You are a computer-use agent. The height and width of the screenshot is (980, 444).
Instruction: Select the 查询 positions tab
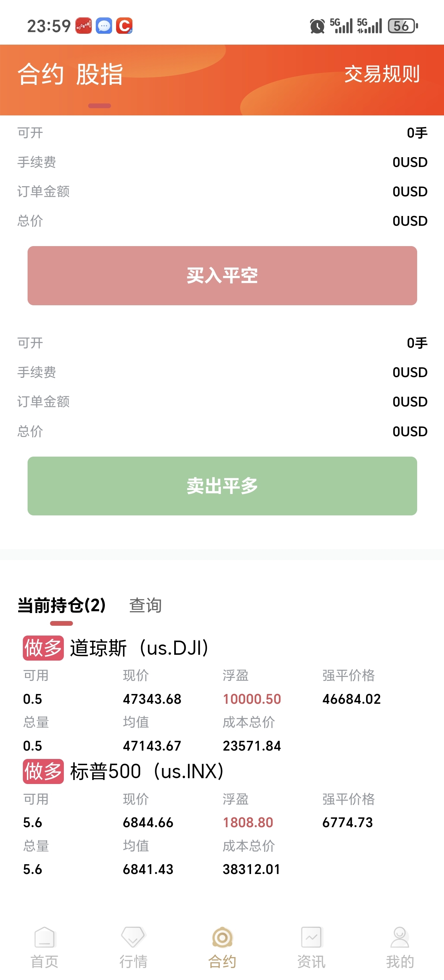[145, 605]
